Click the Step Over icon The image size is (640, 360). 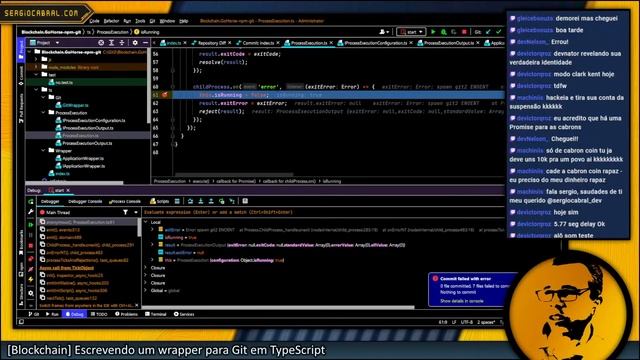coord(190,201)
